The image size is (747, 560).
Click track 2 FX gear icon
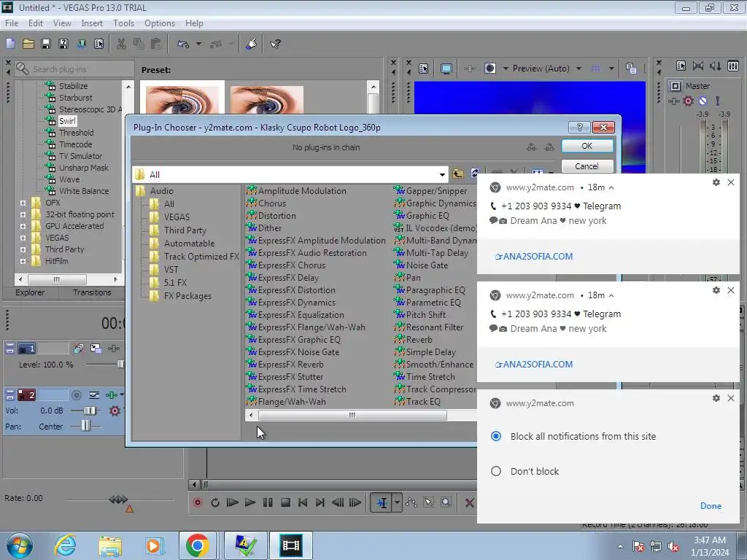pos(115,411)
